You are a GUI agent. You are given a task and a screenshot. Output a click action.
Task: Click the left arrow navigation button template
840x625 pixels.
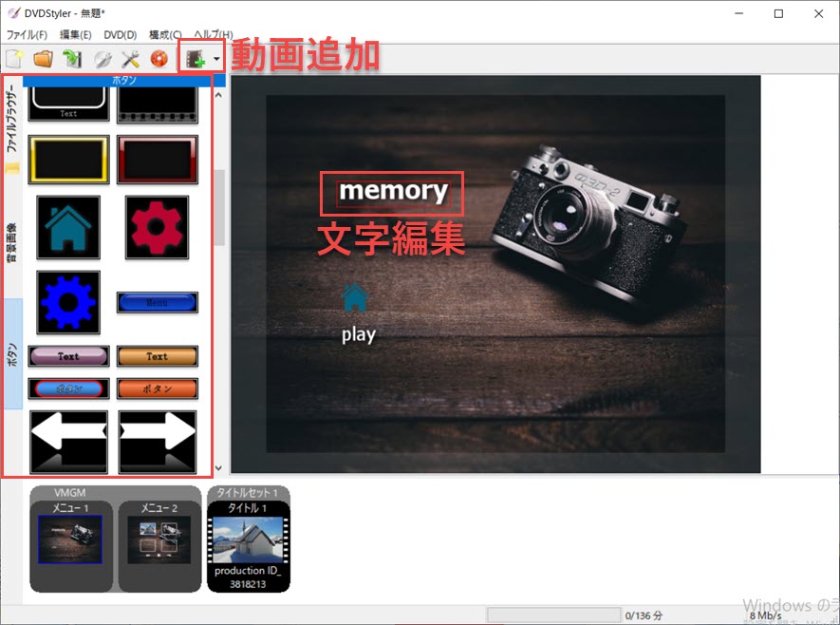click(x=67, y=440)
